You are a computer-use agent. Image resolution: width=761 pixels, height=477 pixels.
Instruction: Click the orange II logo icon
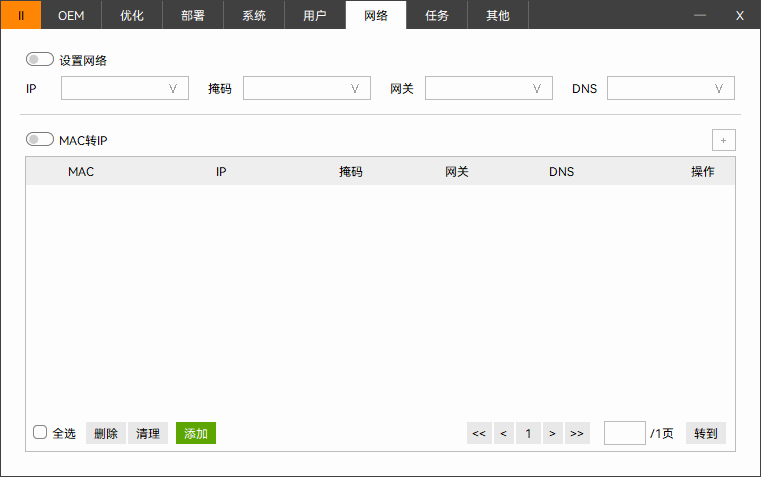21,15
